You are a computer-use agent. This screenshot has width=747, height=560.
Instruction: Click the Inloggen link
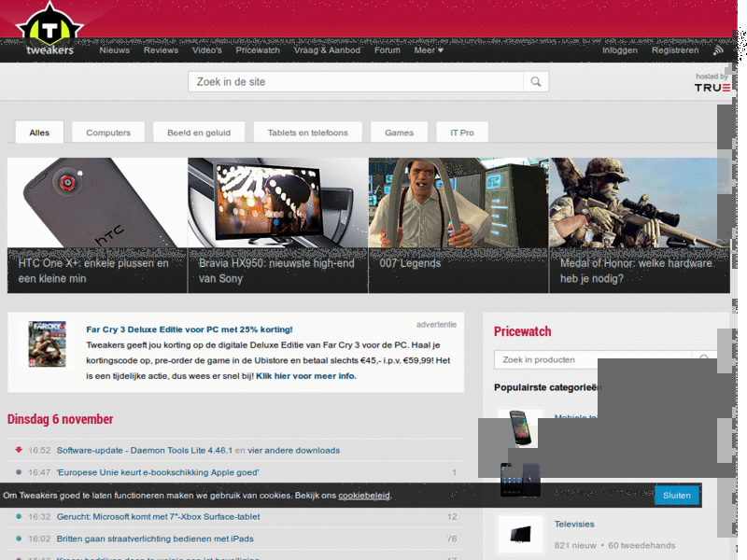(620, 50)
